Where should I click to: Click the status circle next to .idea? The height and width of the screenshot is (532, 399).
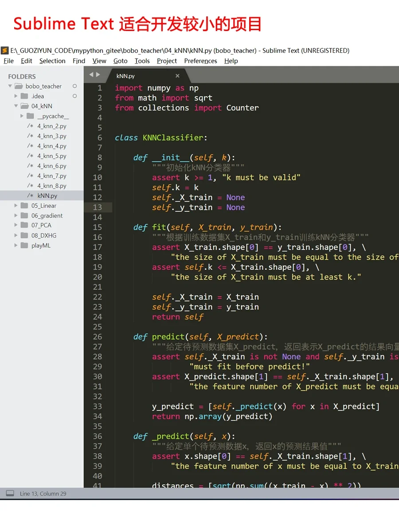tap(74, 96)
